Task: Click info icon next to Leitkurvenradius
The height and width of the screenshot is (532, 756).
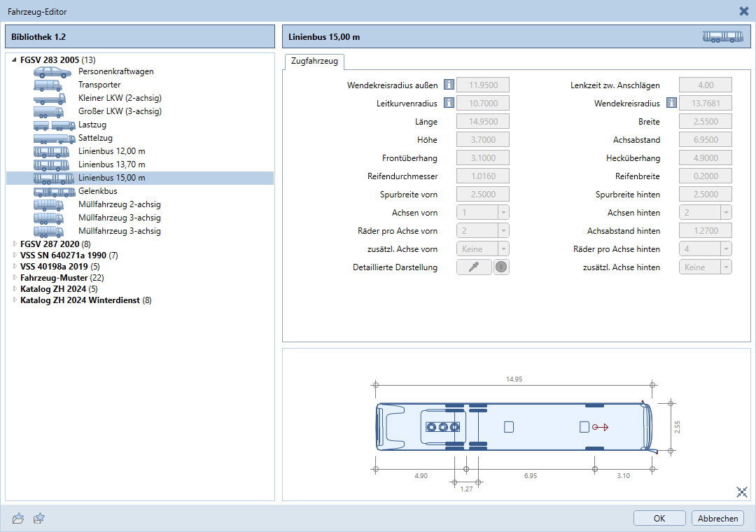Action: [449, 104]
